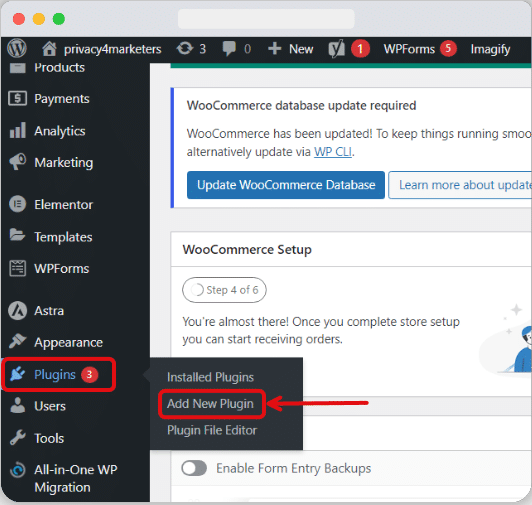Click the Appearance paintbrush icon

[x=17, y=341]
